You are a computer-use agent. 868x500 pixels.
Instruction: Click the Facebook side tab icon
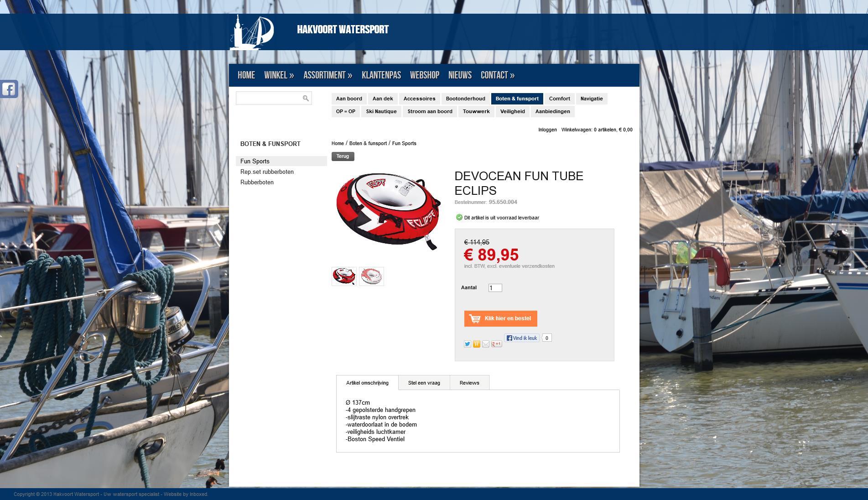tap(9, 89)
